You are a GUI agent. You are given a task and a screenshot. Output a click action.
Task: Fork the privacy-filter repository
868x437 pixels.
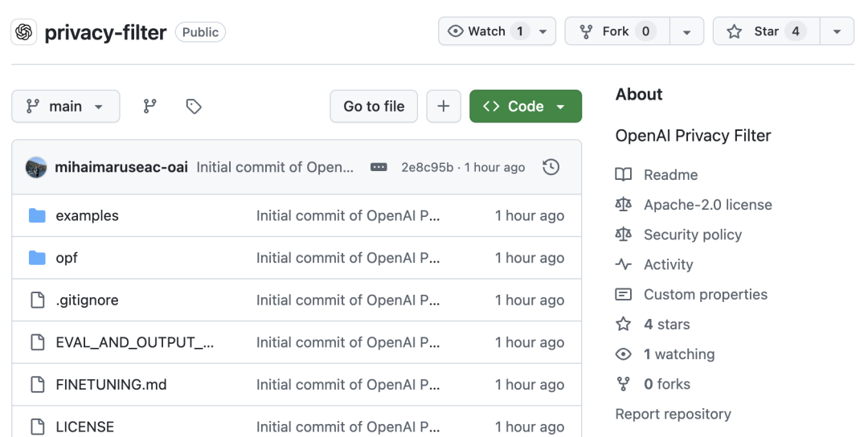click(616, 31)
